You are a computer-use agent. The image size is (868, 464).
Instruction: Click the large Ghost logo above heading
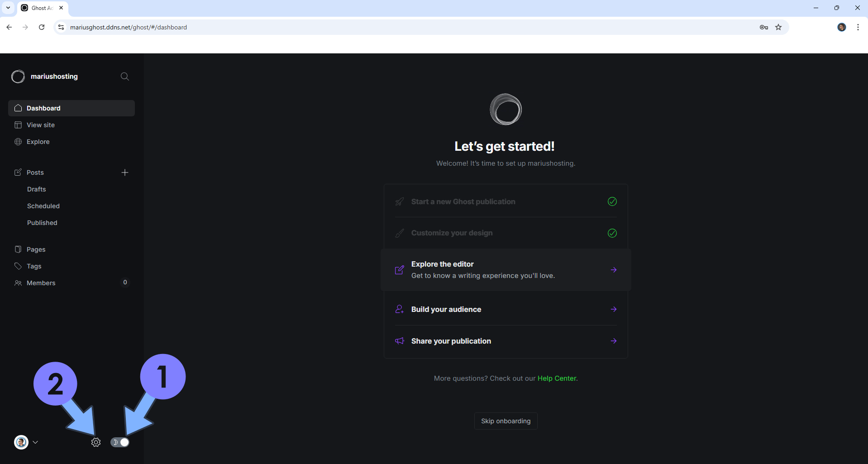coord(506,110)
